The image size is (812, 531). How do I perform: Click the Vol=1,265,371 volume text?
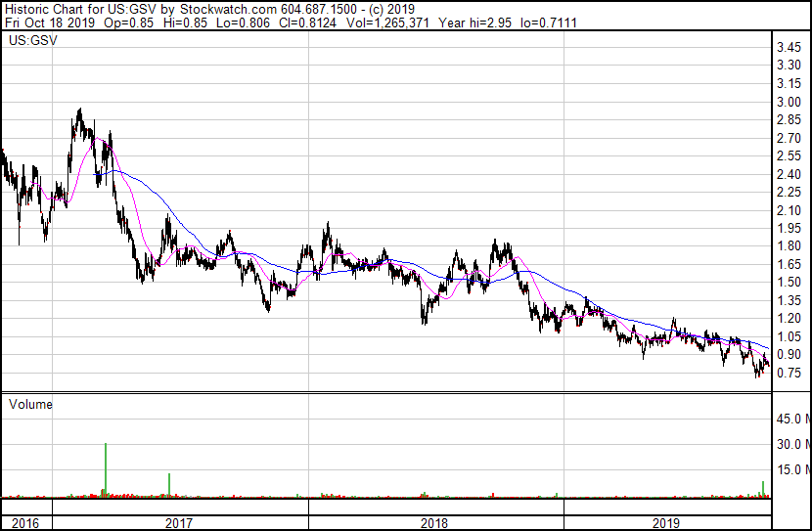coord(387,22)
